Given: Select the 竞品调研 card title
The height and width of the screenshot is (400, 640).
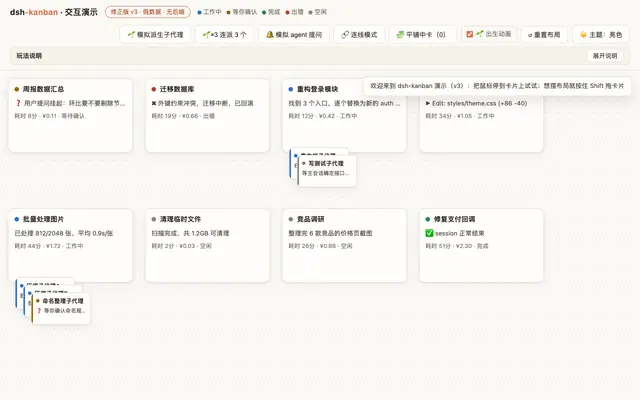Looking at the screenshot, I should coord(310,219).
